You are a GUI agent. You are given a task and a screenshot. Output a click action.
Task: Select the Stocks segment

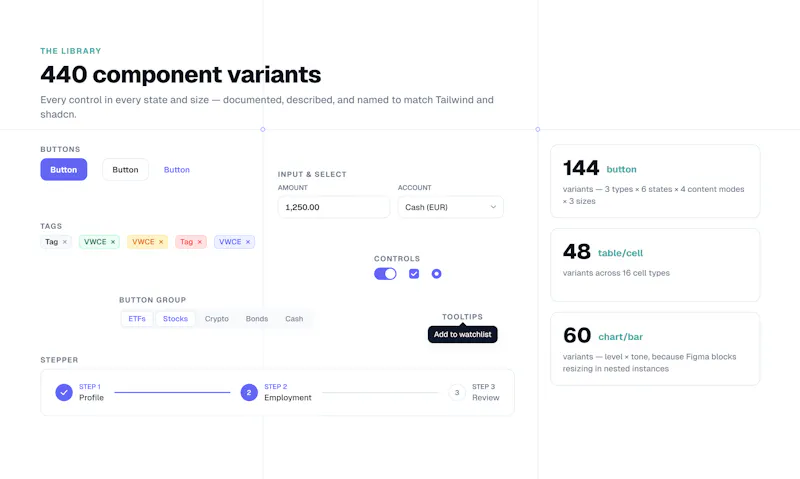[176, 319]
